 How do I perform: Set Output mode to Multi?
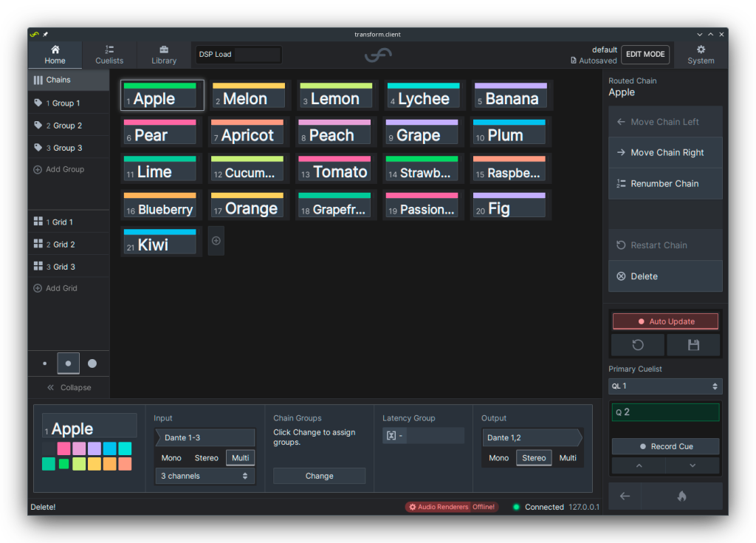coord(568,457)
